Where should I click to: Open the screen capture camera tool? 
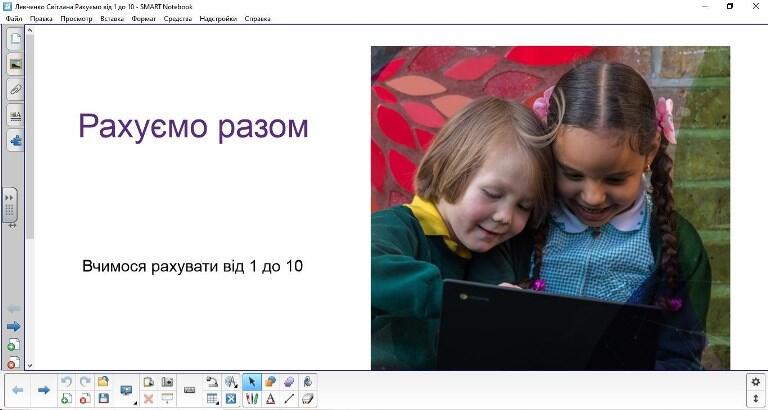(168, 382)
